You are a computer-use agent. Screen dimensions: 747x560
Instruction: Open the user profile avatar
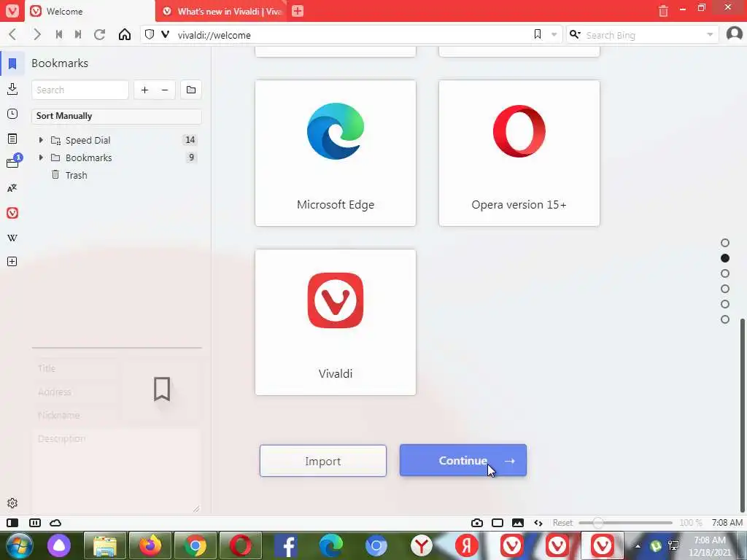tap(734, 34)
